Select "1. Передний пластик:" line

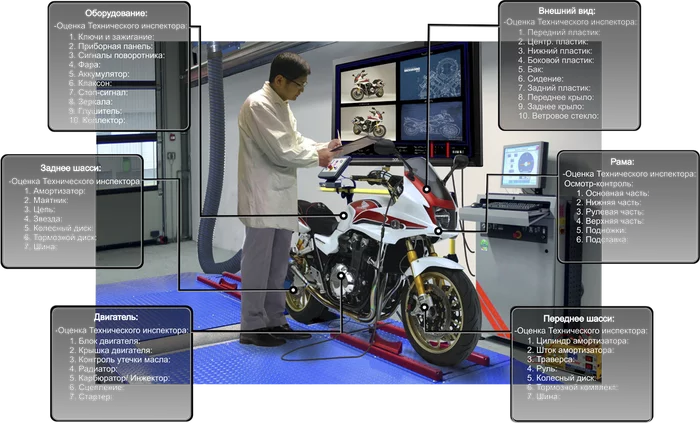pos(559,32)
